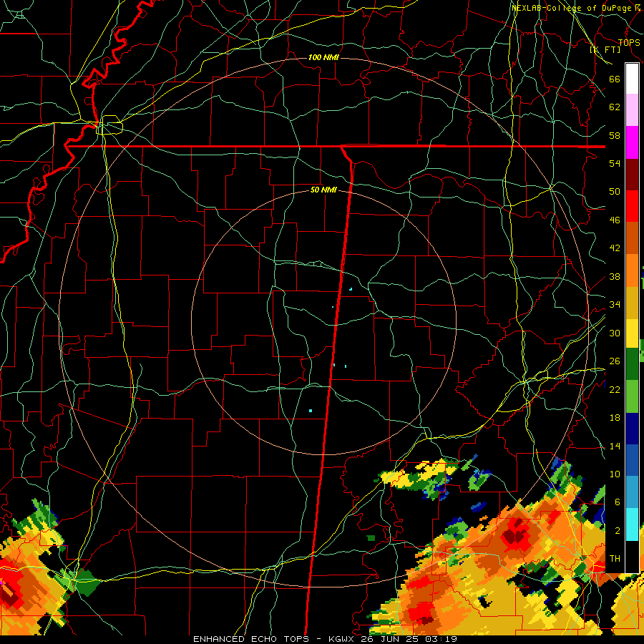Click the "54" legend value
Screen dimensions: 644x644
615,163
